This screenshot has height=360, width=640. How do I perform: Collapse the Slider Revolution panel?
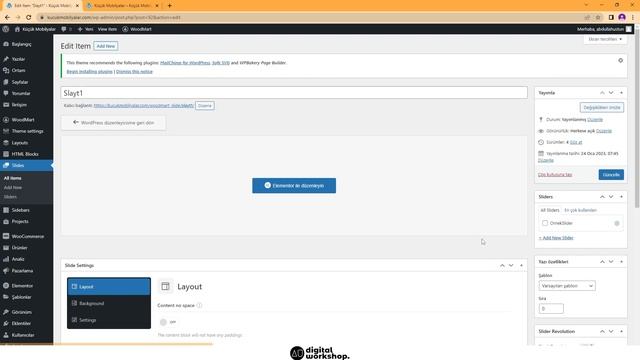(x=621, y=331)
